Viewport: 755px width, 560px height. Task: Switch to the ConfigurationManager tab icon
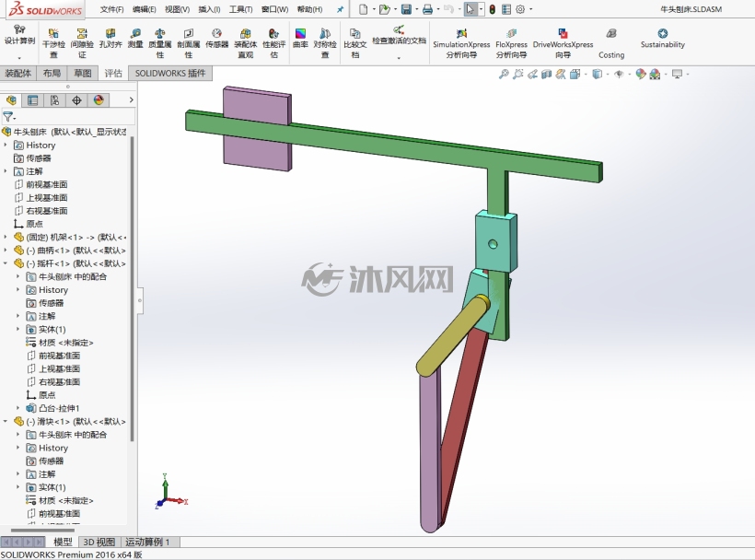click(x=54, y=100)
